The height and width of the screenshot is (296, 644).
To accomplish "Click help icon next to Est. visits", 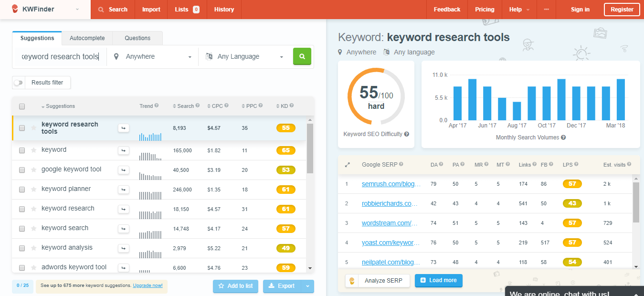I will [630, 164].
